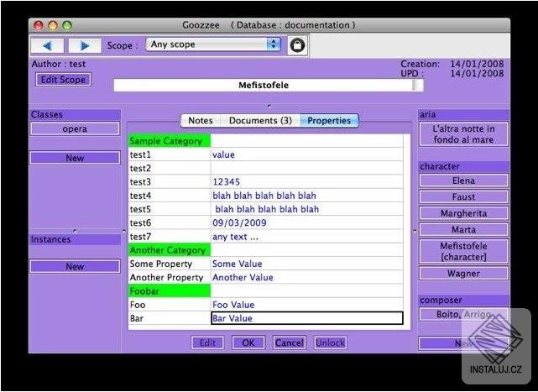The height and width of the screenshot is (392, 538).
Task: Select the Properties tab
Action: (329, 121)
